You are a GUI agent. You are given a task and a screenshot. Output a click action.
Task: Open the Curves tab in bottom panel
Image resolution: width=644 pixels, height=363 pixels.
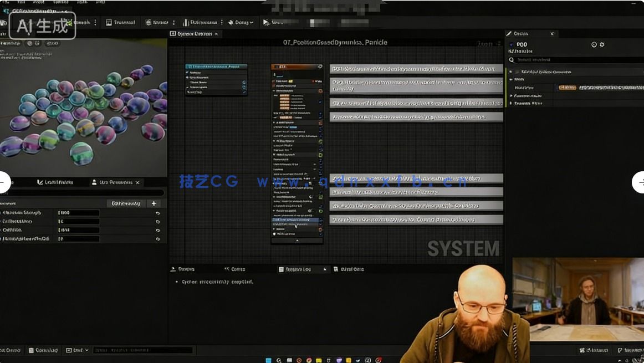tap(234, 269)
